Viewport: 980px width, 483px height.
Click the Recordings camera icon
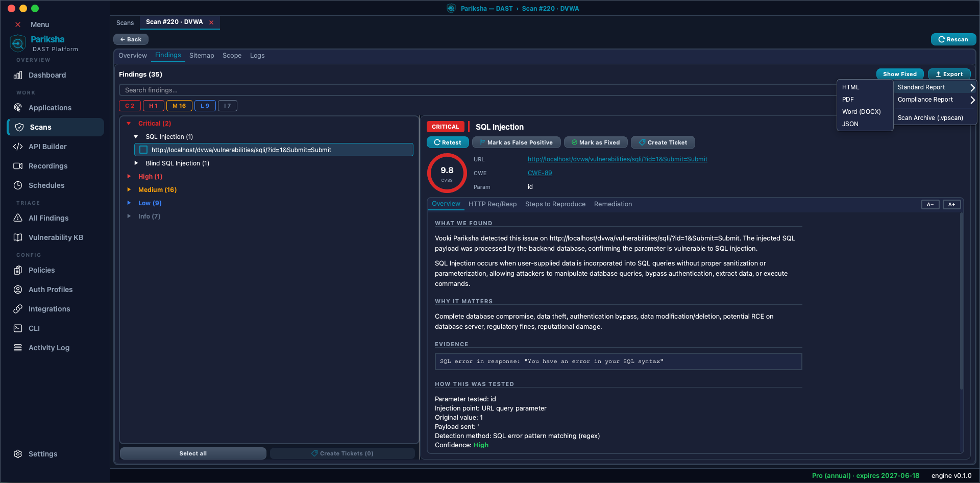coord(18,166)
